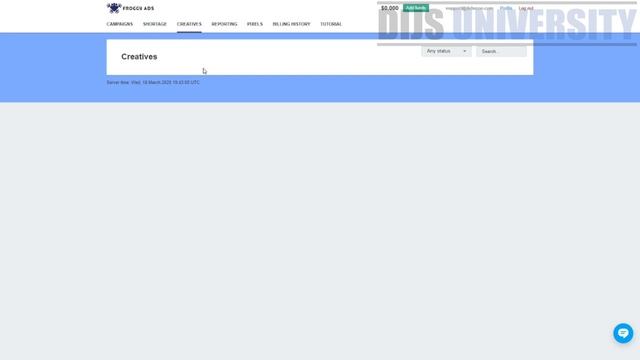Click the Log out link
640x360 pixels.
click(526, 8)
